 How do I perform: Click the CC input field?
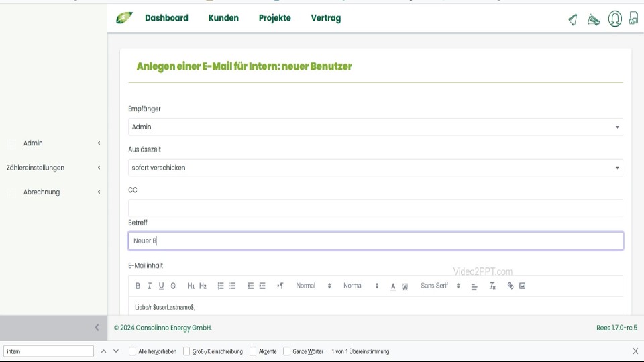376,208
